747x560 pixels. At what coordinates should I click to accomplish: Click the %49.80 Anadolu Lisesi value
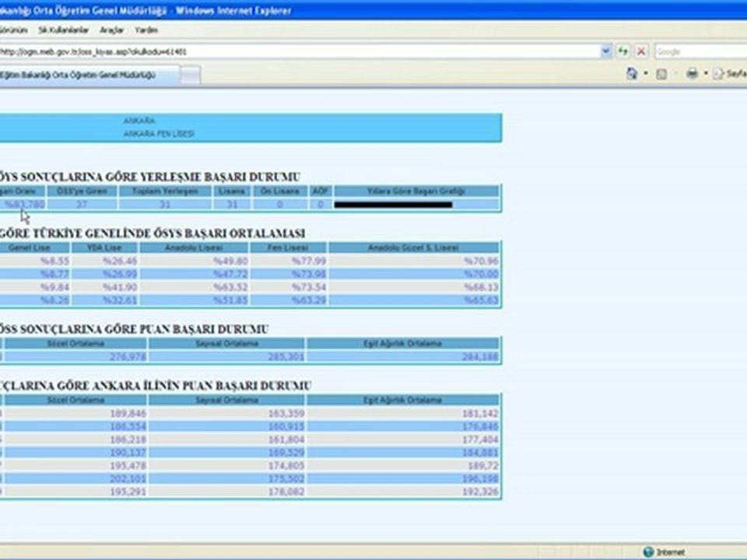pos(230,261)
